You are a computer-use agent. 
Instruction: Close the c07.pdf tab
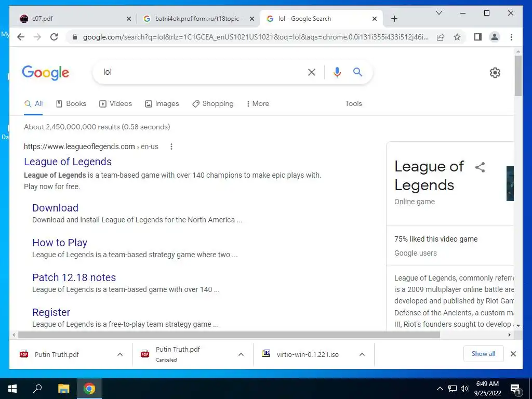[129, 19]
